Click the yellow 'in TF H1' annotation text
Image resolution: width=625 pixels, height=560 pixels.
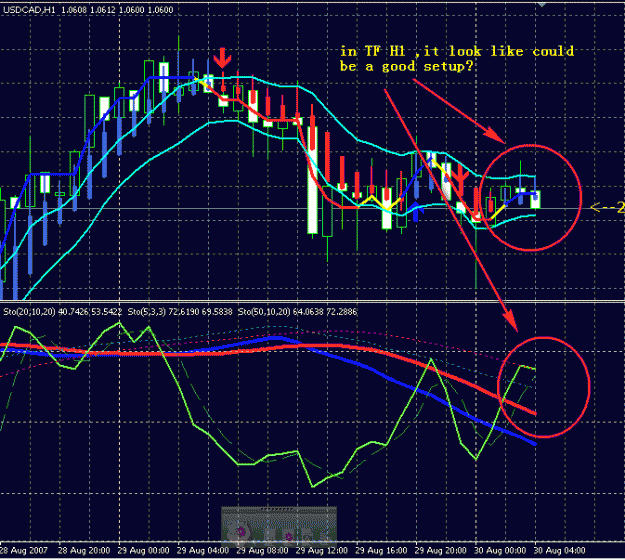pyautogui.click(x=457, y=59)
